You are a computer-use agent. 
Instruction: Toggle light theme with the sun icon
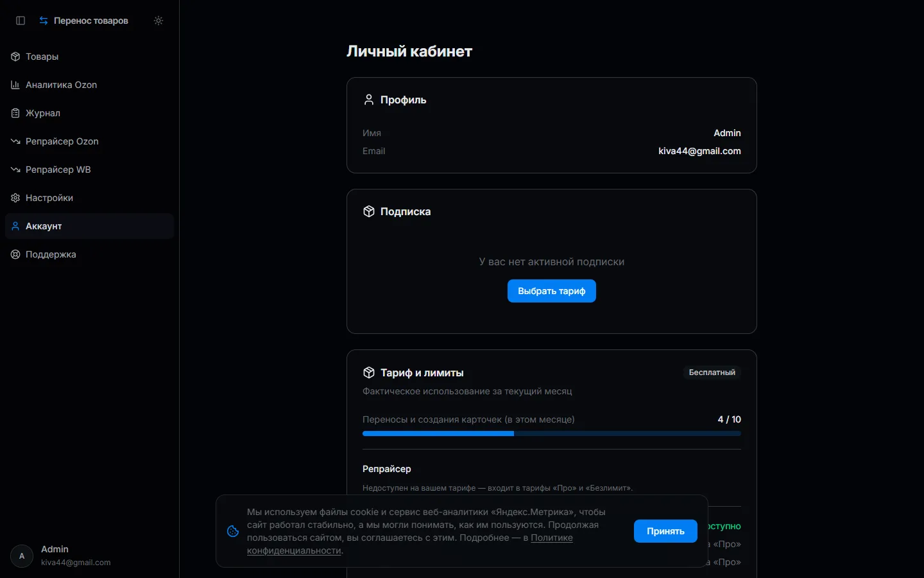[x=158, y=21]
